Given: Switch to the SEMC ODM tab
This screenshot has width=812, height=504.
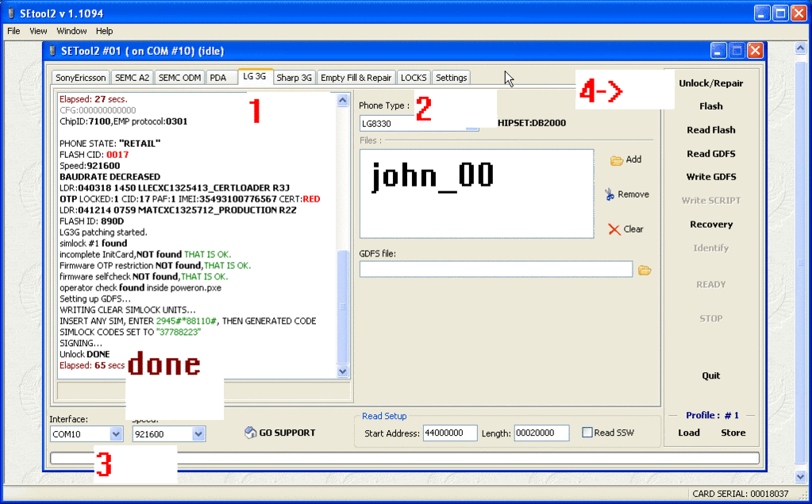Looking at the screenshot, I should pyautogui.click(x=179, y=78).
